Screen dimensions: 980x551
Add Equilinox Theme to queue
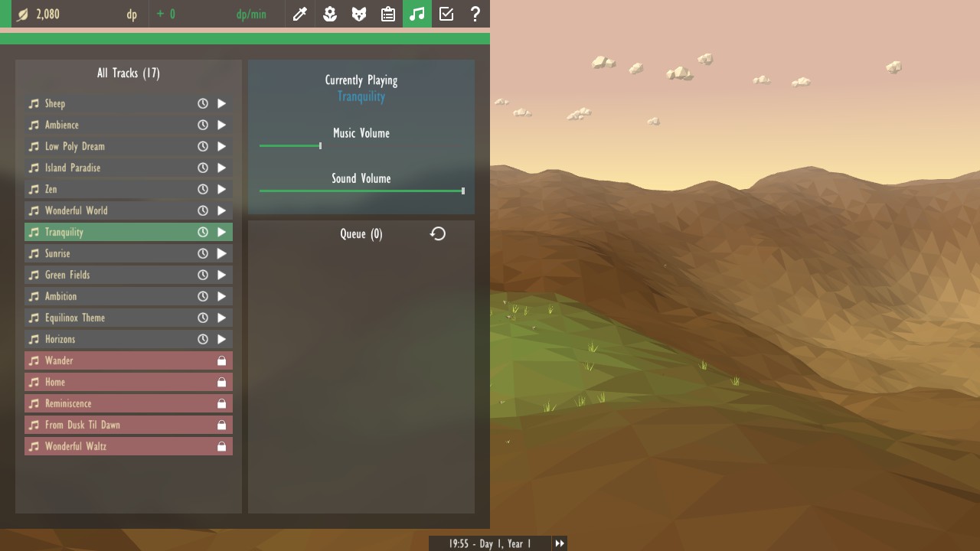203,318
